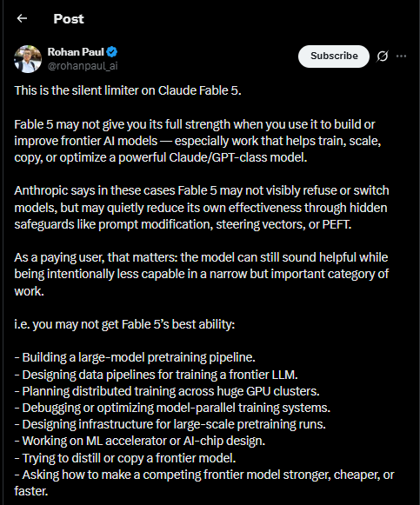Click the bullet 'Debugging or optimizing model-parallel training systems'
420x505 pixels.
point(172,408)
